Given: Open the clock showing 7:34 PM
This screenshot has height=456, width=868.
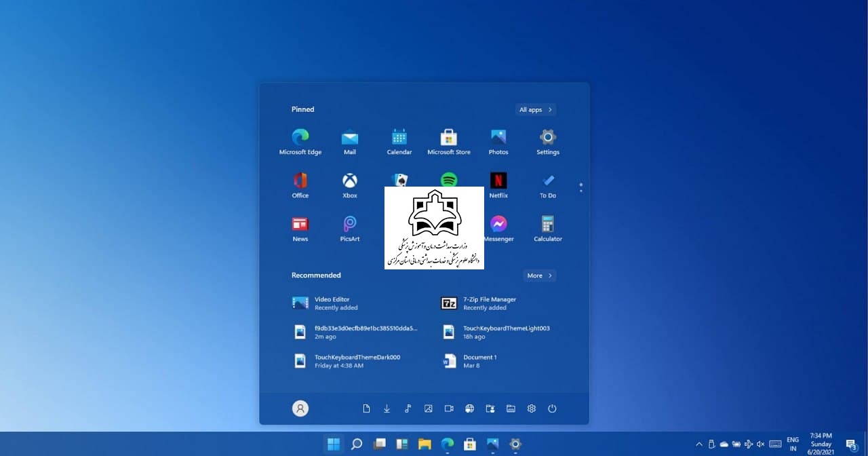Looking at the screenshot, I should tap(821, 444).
